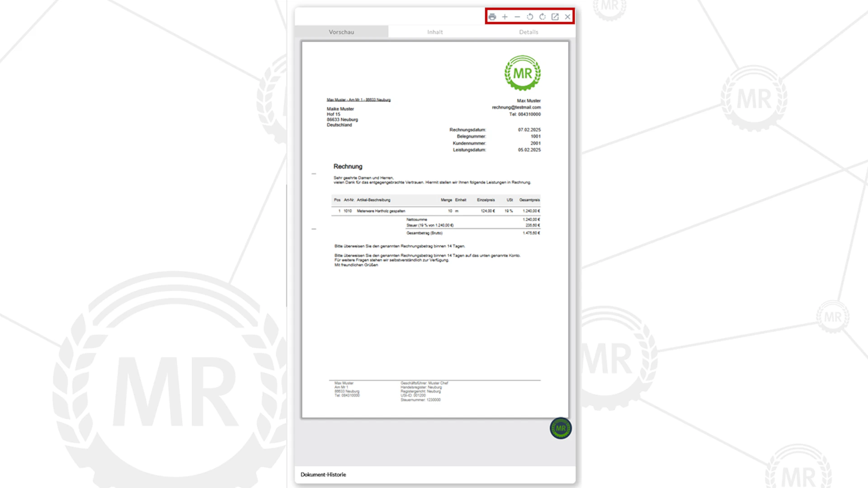This screenshot has height=488, width=868.
Task: Expand the Dokument-Historie section
Action: [323, 474]
